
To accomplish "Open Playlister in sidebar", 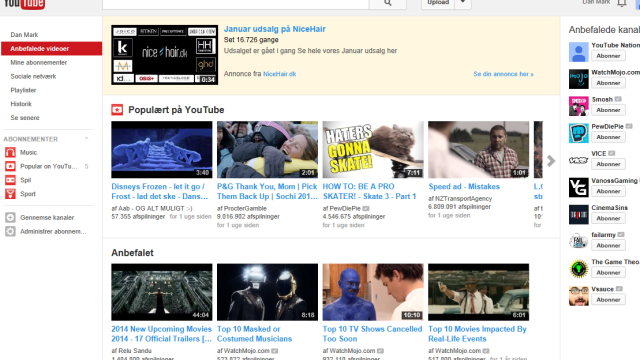I will pyautogui.click(x=23, y=90).
